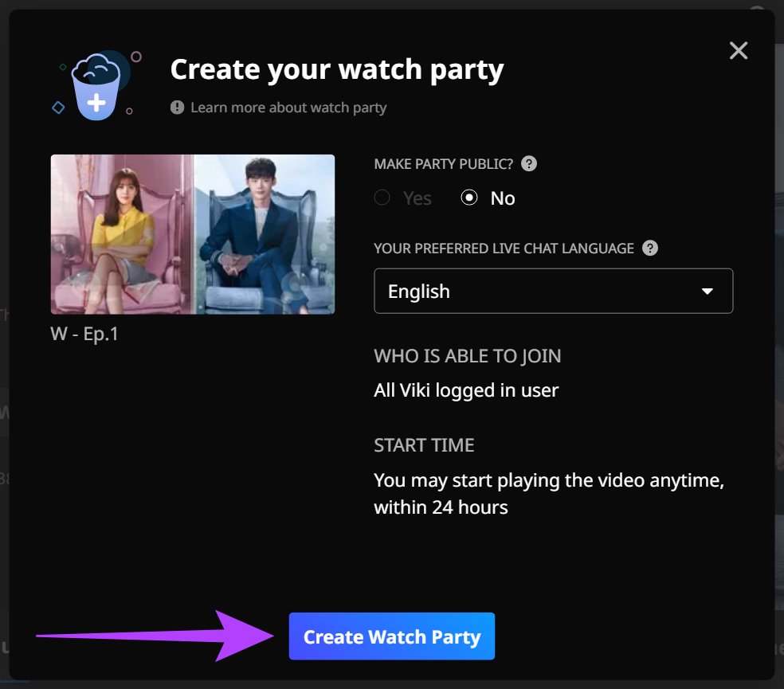This screenshot has width=784, height=689.
Task: Click the popcorn bucket watch party icon
Action: (x=95, y=86)
